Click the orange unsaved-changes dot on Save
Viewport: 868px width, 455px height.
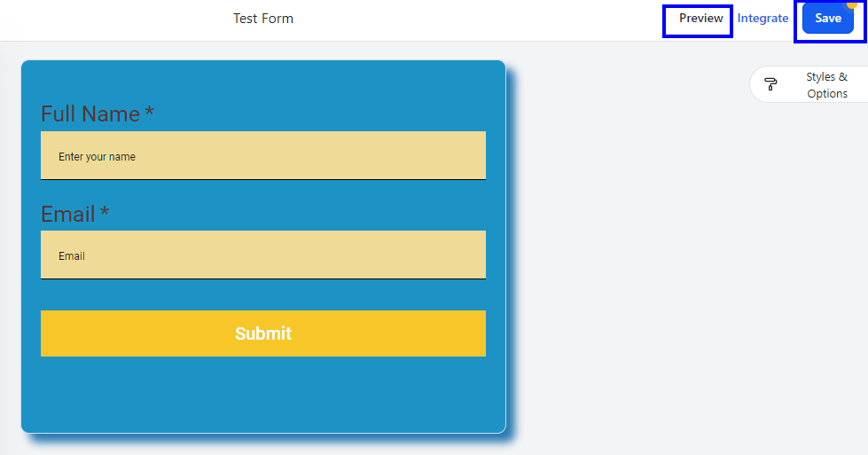click(x=852, y=4)
